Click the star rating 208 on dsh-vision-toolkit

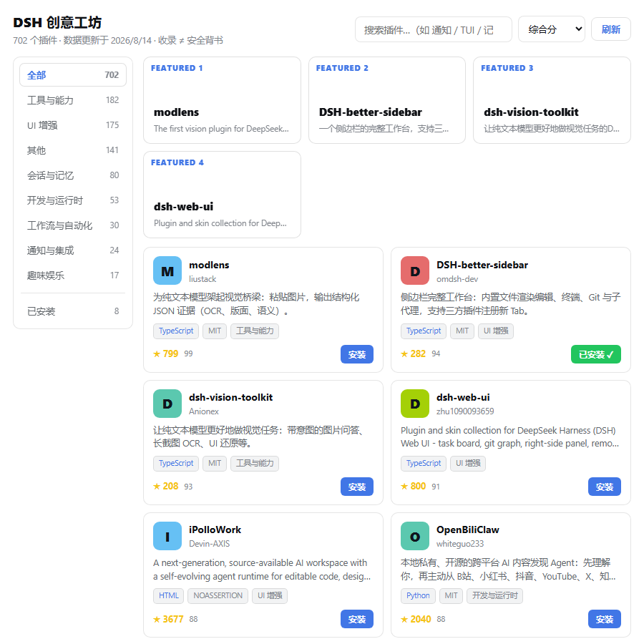pos(165,487)
